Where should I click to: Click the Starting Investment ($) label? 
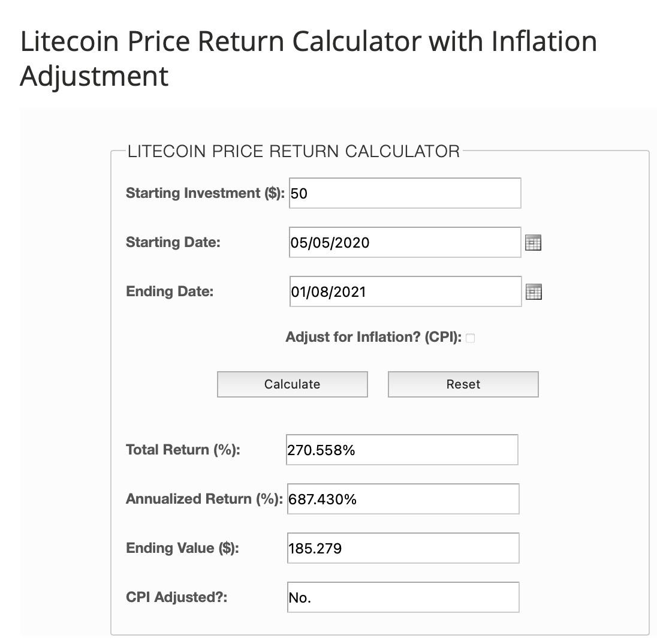205,193
